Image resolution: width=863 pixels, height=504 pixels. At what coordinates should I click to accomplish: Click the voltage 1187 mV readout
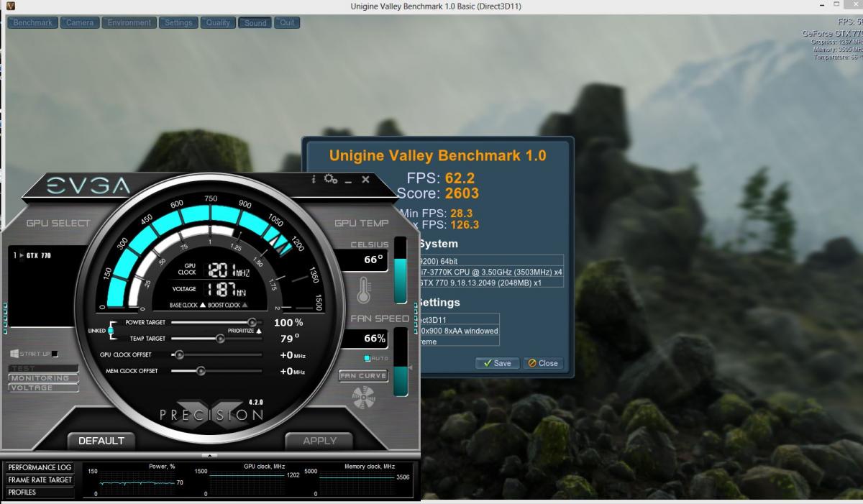point(227,290)
